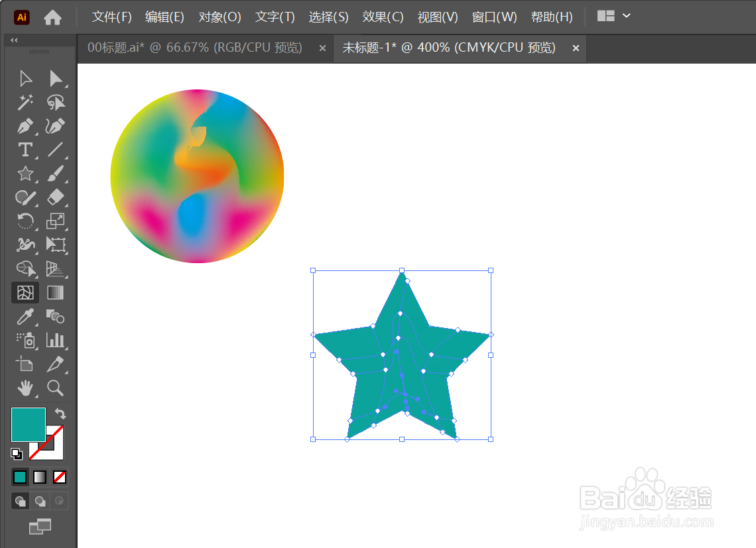Image resolution: width=756 pixels, height=548 pixels.
Task: Select the Symbol Sprayer tool
Action: coord(26,341)
